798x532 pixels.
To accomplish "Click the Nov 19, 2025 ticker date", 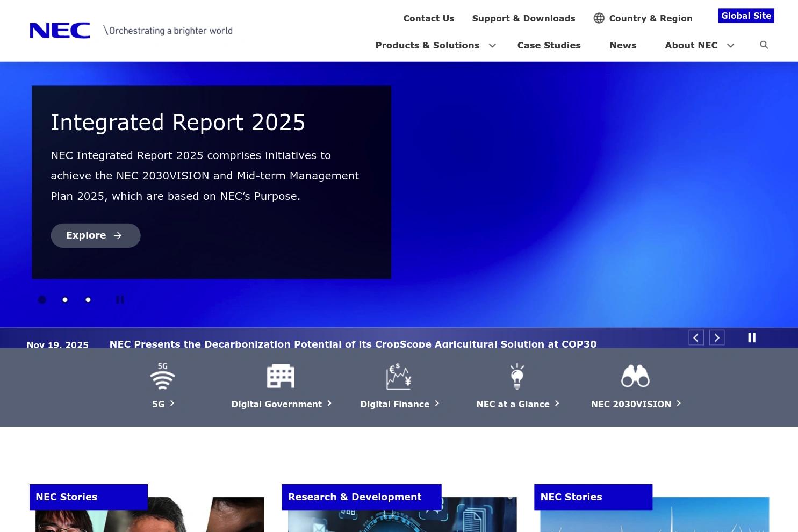I will click(57, 344).
